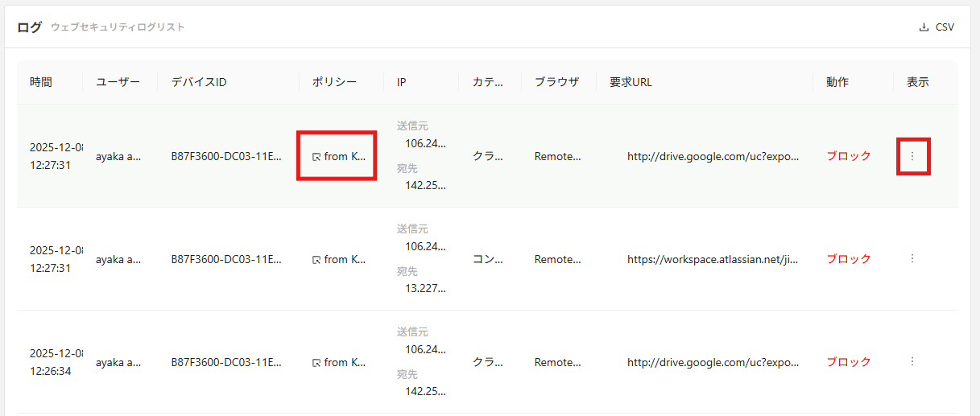980x416 pixels.
Task: Click the 要求URL column header
Action: click(x=631, y=82)
